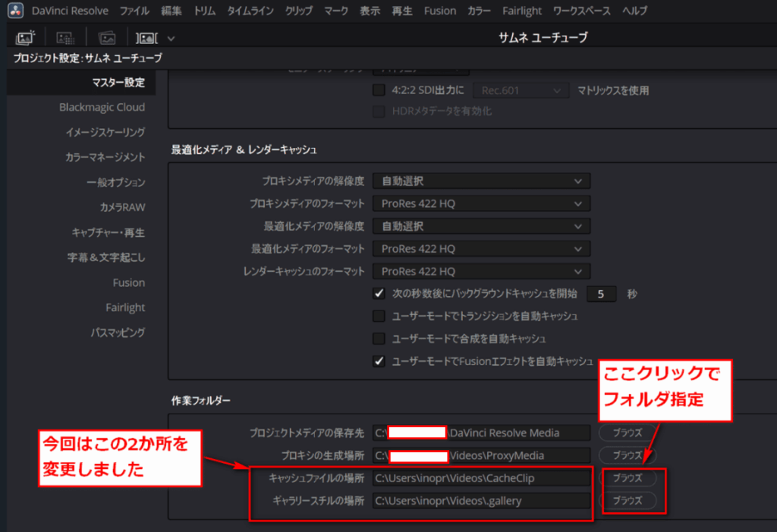The image size is (777, 532).
Task: Expand the toolbar chevron next to bracket icon
Action: [x=171, y=39]
